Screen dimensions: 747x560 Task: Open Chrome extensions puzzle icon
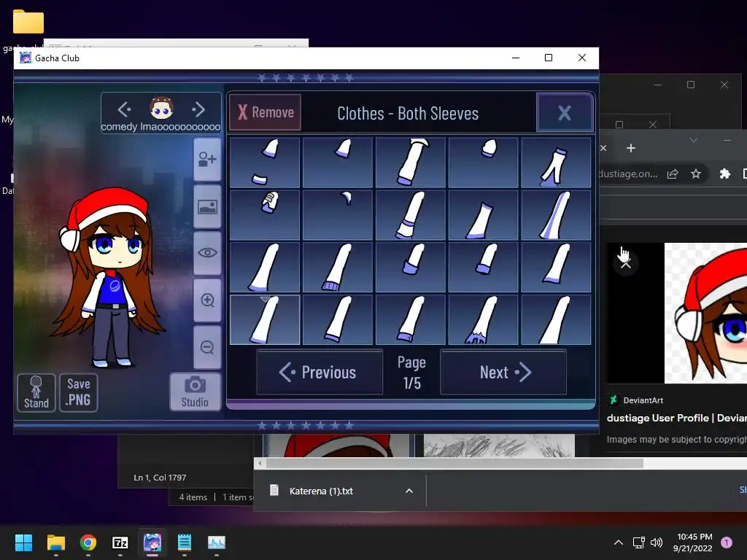(x=724, y=174)
